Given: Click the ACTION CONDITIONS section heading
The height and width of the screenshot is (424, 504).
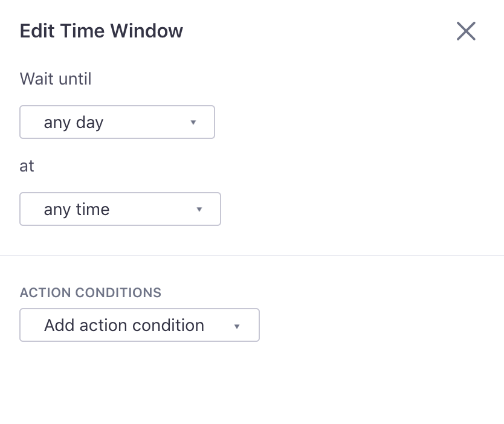Looking at the screenshot, I should (90, 292).
